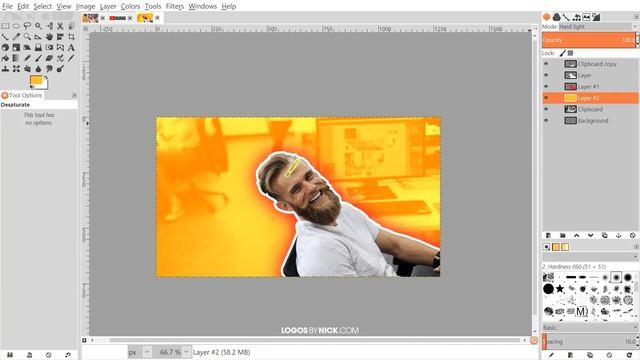Viewport: 640px width, 360px height.
Task: Select the Layer #1 layer row
Action: pyautogui.click(x=590, y=87)
